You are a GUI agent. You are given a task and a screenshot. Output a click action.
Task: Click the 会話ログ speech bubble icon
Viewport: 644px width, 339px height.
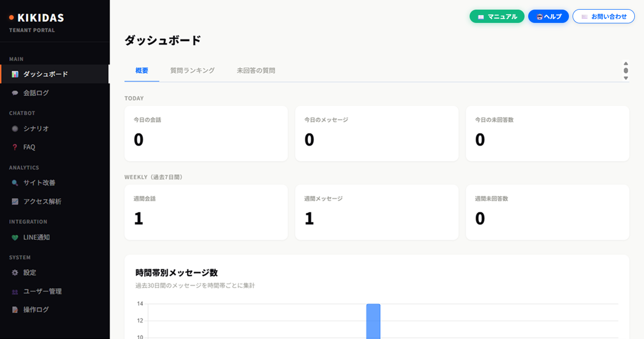(x=15, y=93)
